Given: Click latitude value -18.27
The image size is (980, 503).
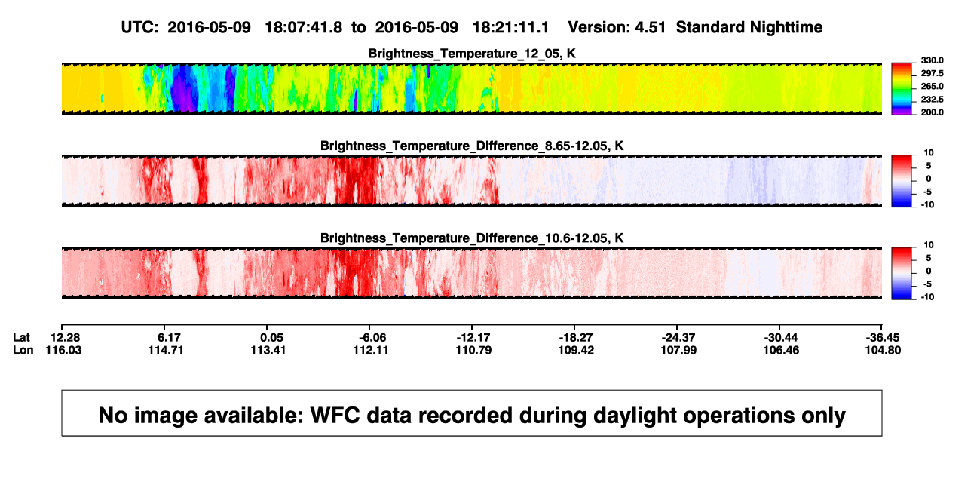Looking at the screenshot, I should (x=577, y=337).
